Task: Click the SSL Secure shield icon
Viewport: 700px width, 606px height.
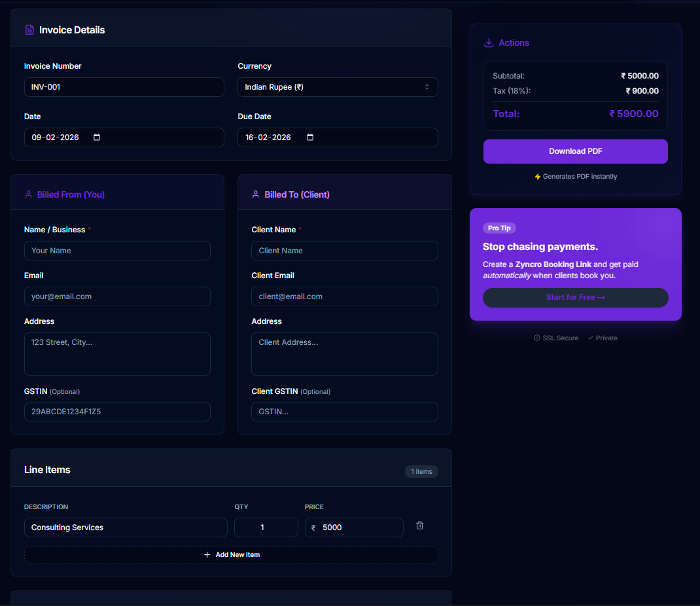Action: [x=537, y=338]
